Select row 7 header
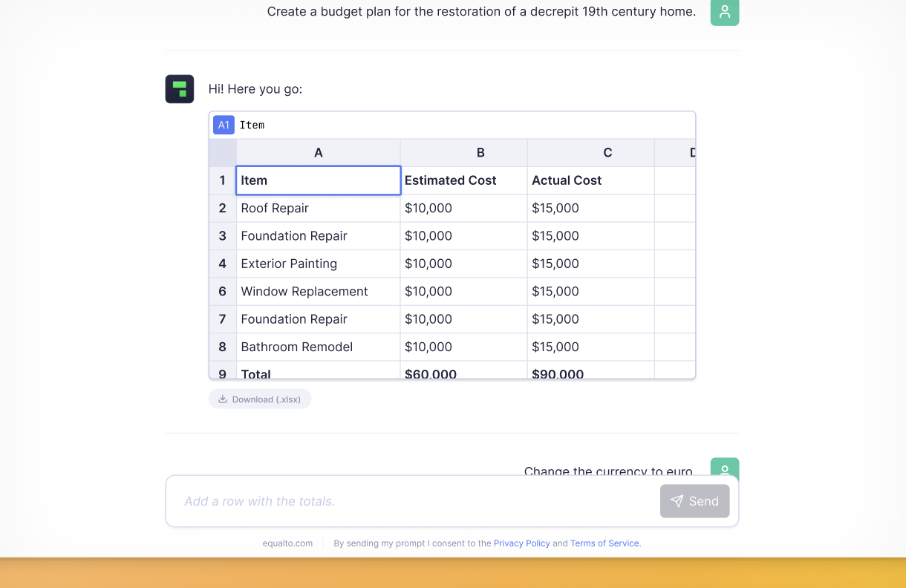Image resolution: width=906 pixels, height=588 pixels. pos(223,319)
